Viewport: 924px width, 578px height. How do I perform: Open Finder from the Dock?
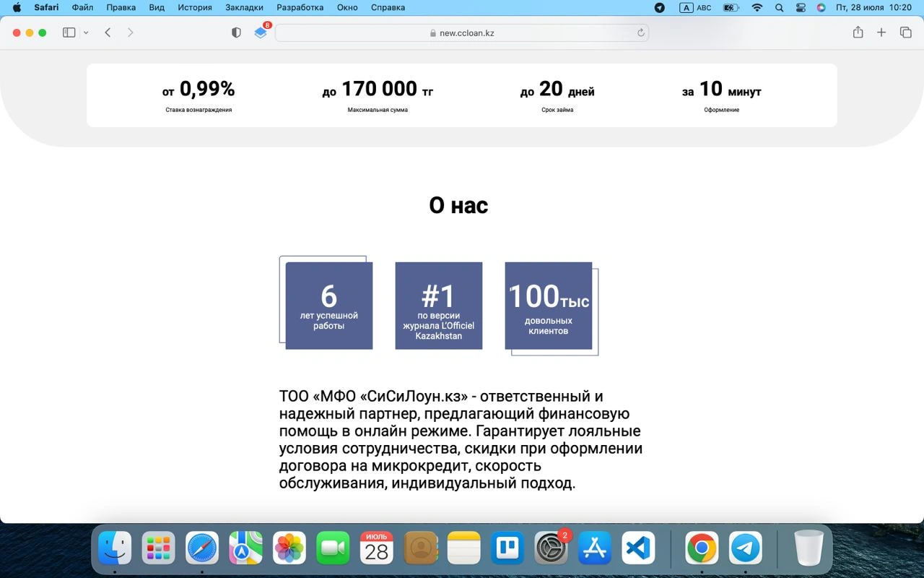115,548
